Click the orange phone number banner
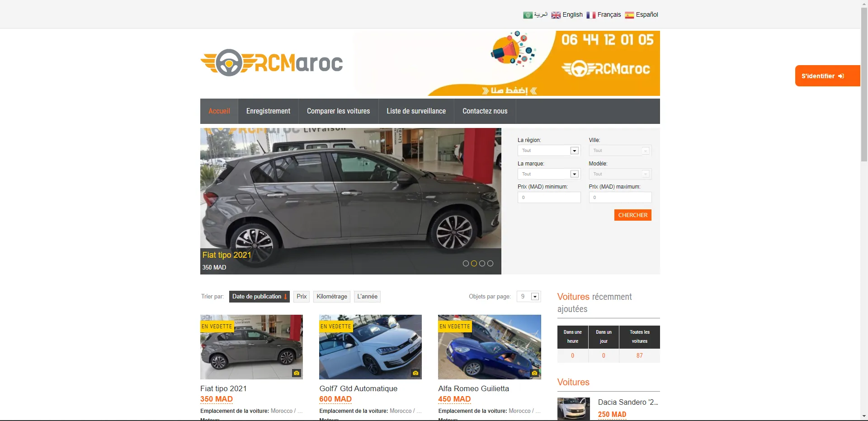This screenshot has height=421, width=868. [x=506, y=63]
